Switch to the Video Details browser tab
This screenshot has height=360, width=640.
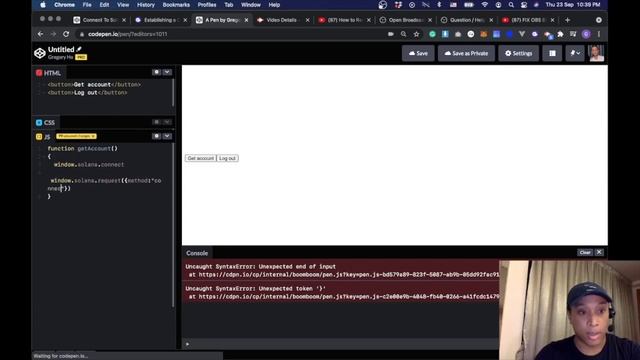[x=283, y=20]
